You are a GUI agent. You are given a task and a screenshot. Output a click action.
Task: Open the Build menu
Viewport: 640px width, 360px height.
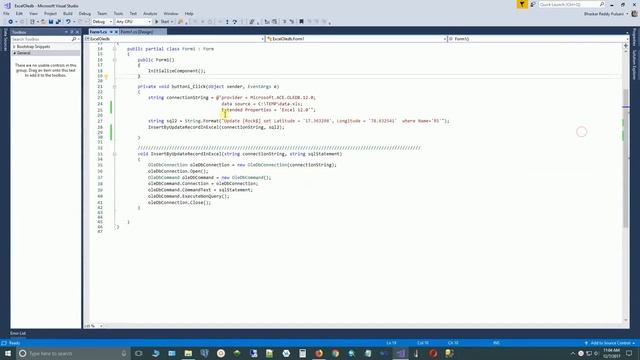68,13
